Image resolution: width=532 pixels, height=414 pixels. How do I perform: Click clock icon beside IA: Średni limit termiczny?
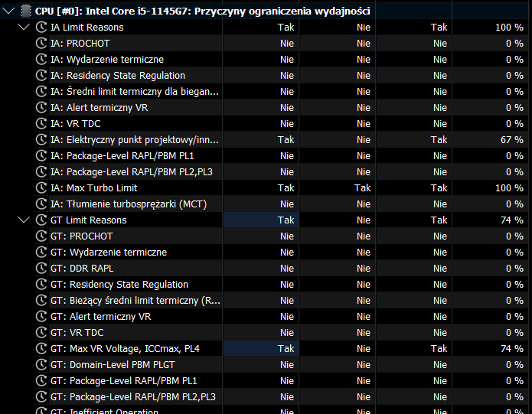[x=41, y=92]
